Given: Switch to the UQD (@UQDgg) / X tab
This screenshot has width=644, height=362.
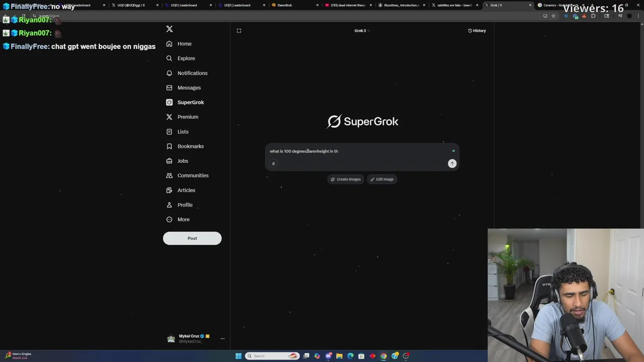Looking at the screenshot, I should [134, 5].
